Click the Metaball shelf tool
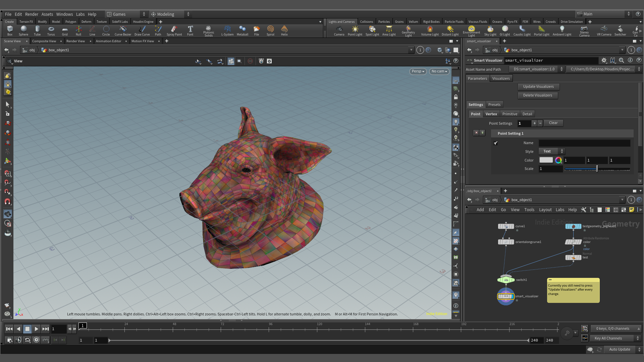Screen dimensions: 644x362 [x=243, y=31]
